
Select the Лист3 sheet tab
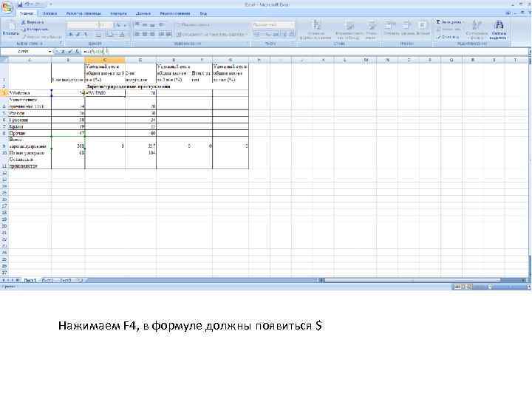pyautogui.click(x=66, y=280)
